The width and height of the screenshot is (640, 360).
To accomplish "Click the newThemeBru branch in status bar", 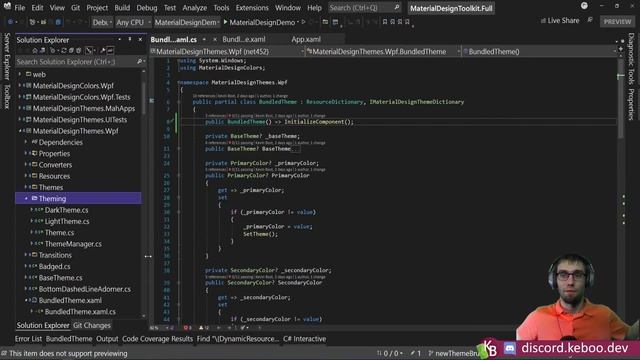I will [455, 353].
